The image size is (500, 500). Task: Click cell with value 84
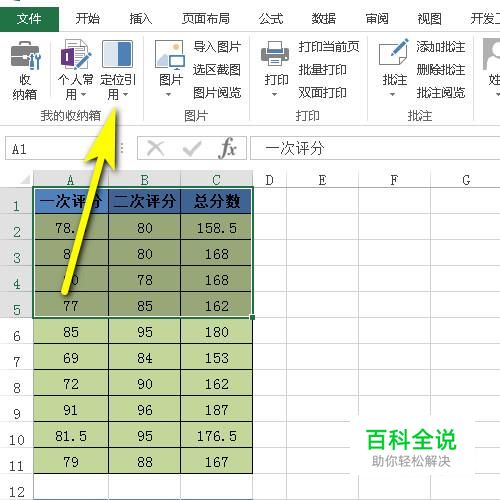(144, 357)
